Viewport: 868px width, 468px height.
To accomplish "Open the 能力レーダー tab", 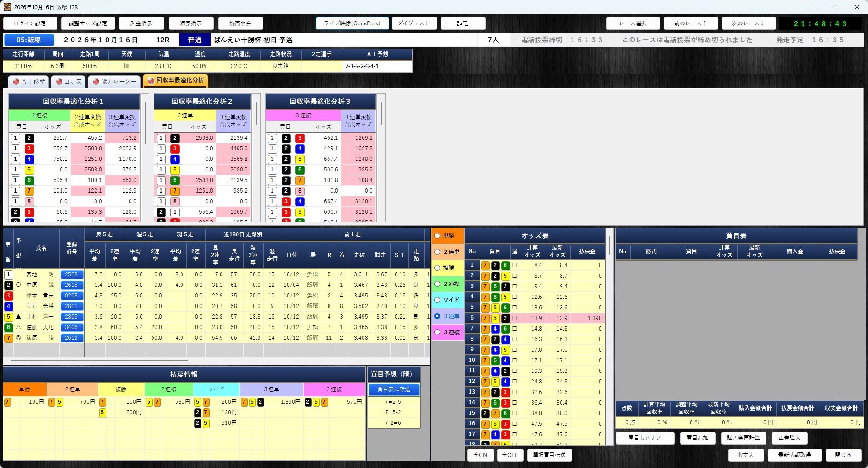I will (114, 81).
